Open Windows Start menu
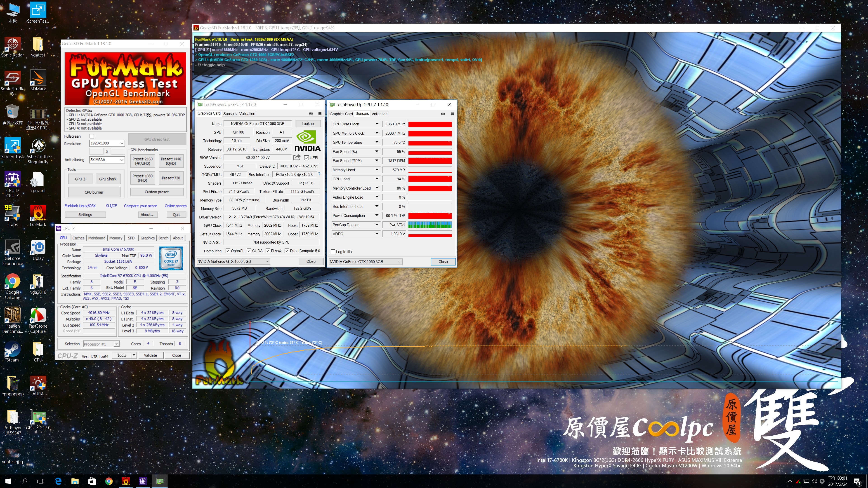Viewport: 868px width, 488px height. click(8, 481)
